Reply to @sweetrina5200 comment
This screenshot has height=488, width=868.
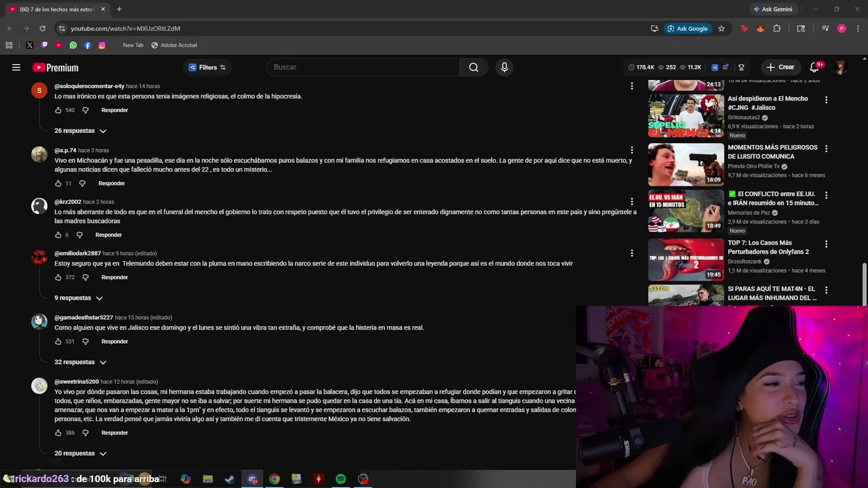(115, 432)
